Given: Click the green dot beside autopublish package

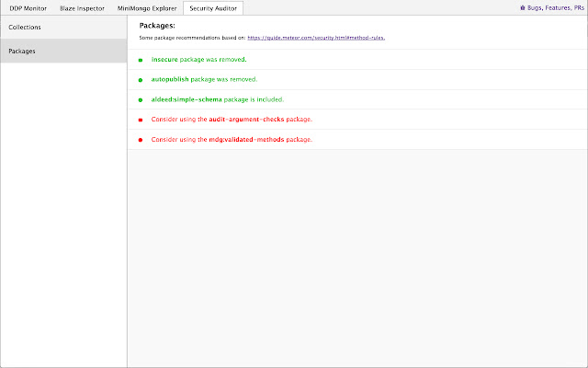Looking at the screenshot, I should 141,80.
